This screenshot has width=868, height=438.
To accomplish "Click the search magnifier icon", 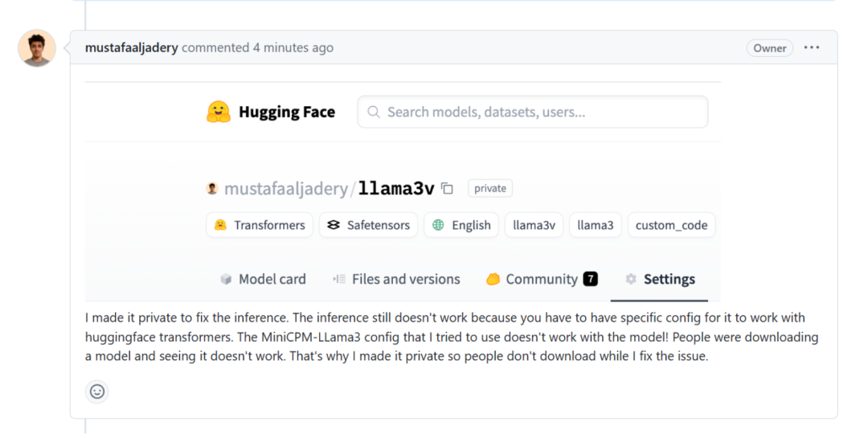I will click(374, 113).
